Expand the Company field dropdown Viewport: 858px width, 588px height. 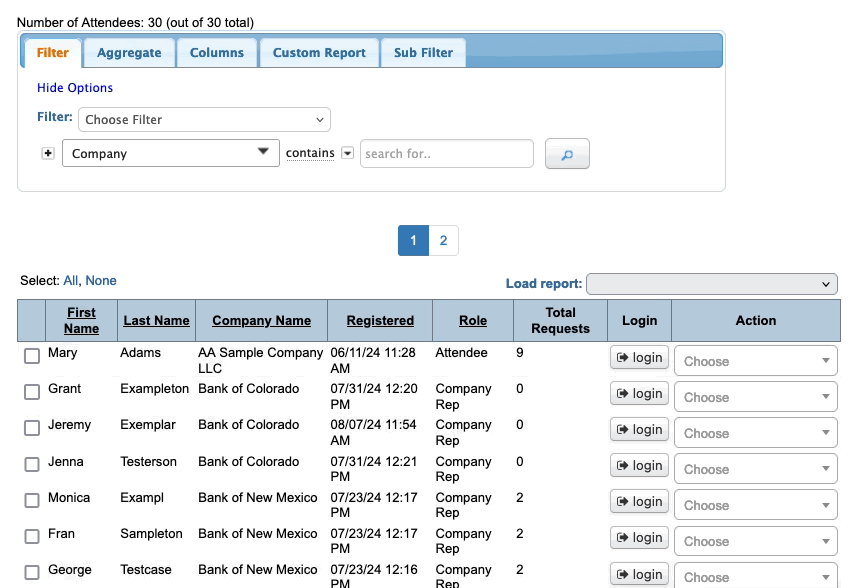[x=170, y=153]
